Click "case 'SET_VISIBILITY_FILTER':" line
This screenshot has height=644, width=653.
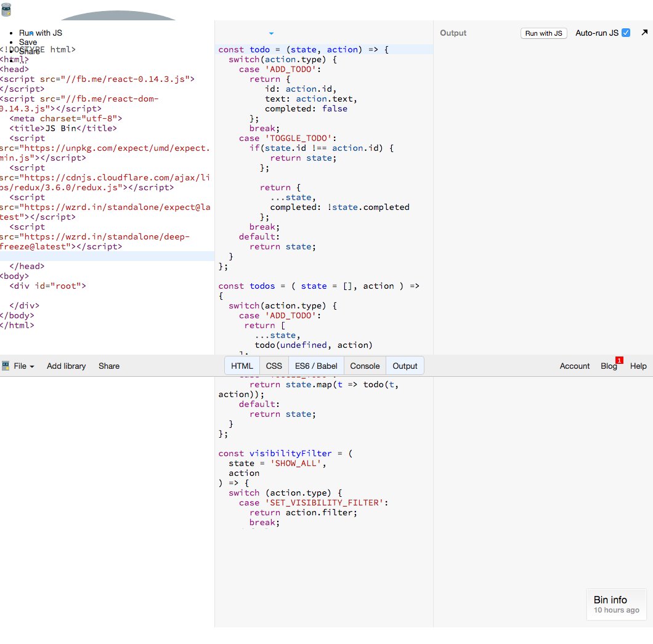(x=314, y=503)
